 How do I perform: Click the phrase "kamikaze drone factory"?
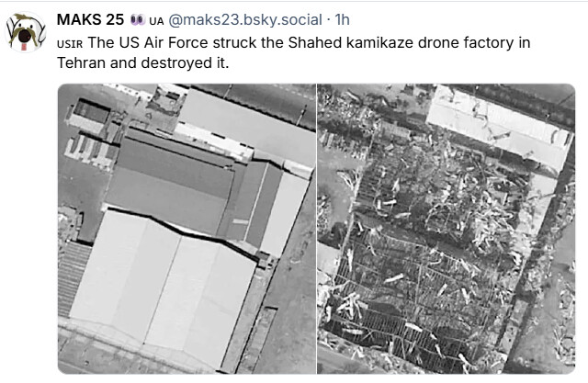pos(431,43)
